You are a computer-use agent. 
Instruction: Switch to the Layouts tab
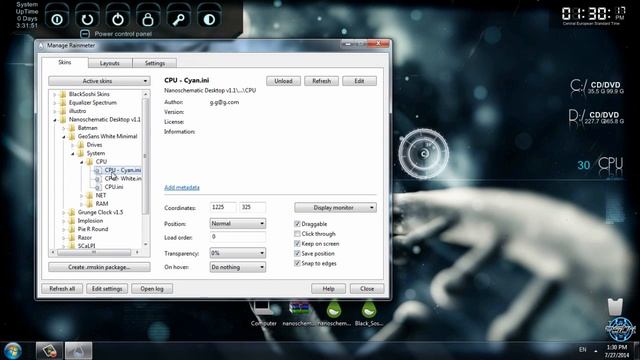point(110,63)
